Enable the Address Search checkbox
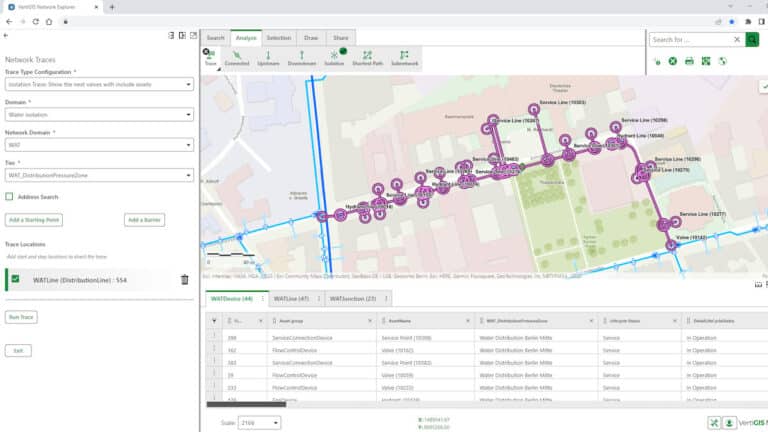Viewport: 768px width, 432px height. [10, 197]
